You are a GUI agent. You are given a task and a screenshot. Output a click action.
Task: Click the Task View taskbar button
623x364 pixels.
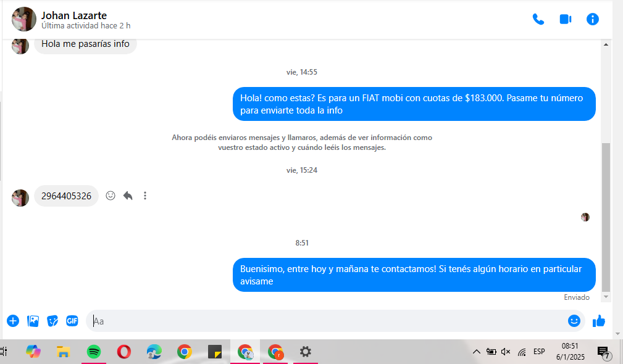(4, 352)
